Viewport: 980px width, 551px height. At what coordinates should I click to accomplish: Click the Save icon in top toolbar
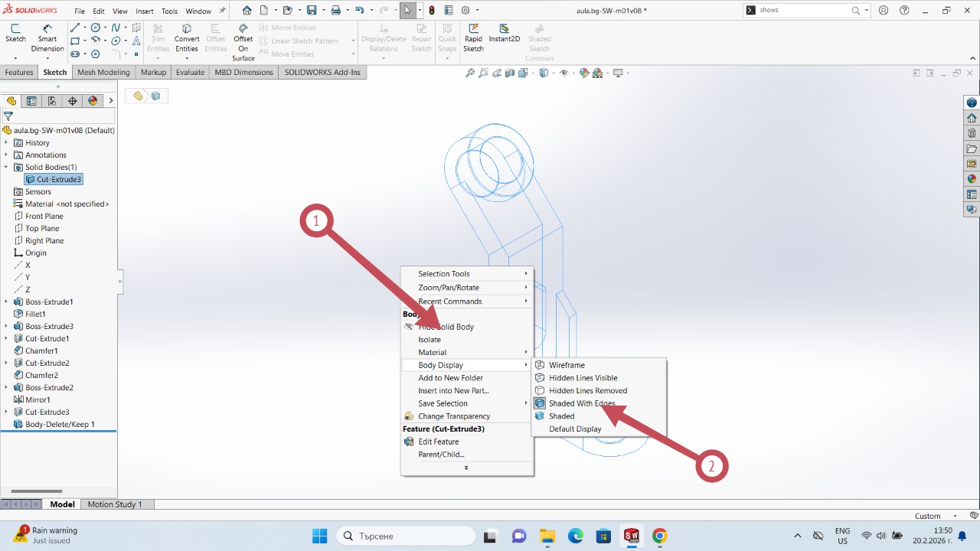point(312,11)
